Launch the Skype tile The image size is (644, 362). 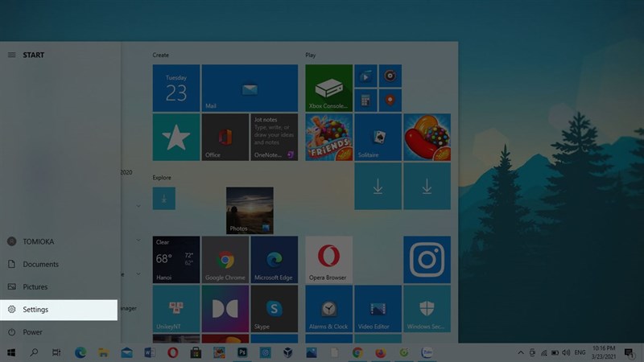275,309
